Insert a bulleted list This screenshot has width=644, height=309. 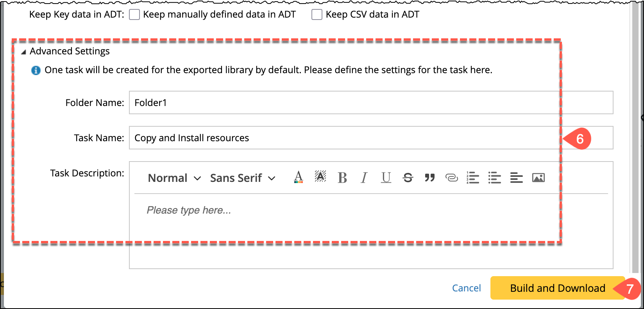495,178
